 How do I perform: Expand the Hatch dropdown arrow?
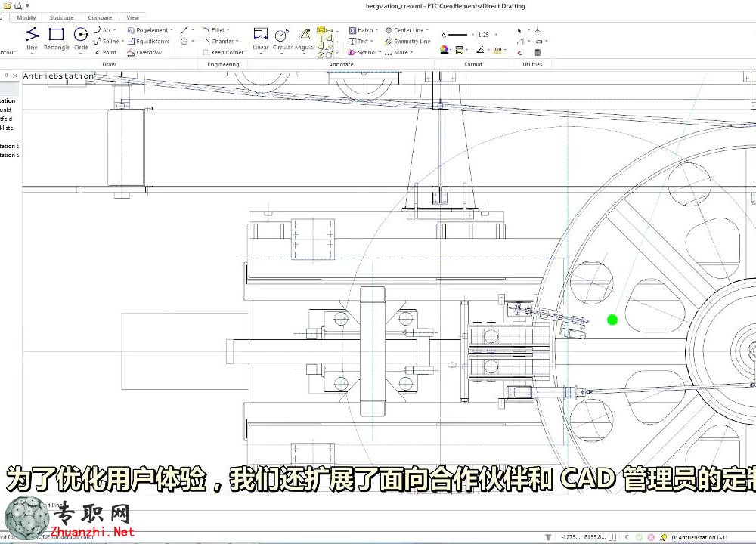point(376,30)
